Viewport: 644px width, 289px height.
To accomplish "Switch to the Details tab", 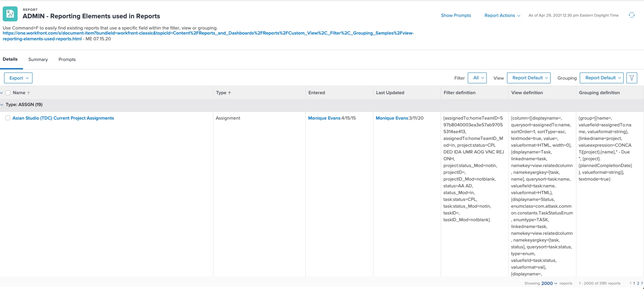I will click(10, 59).
